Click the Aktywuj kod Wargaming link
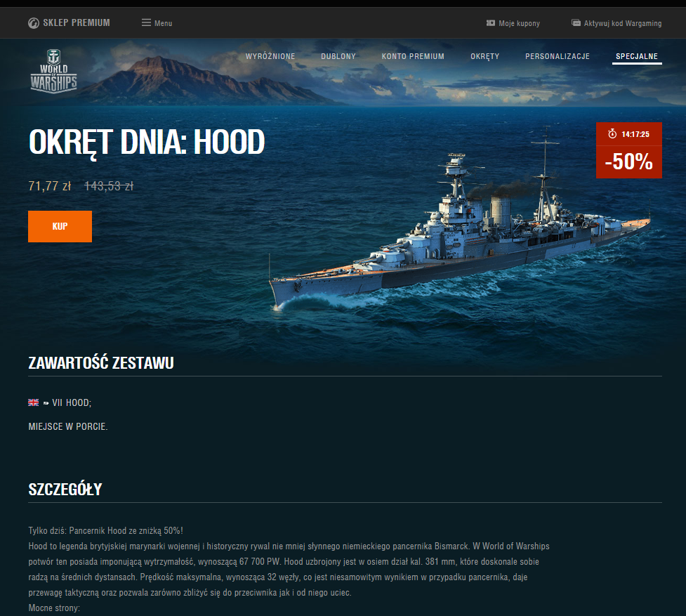The width and height of the screenshot is (686, 616). click(623, 23)
